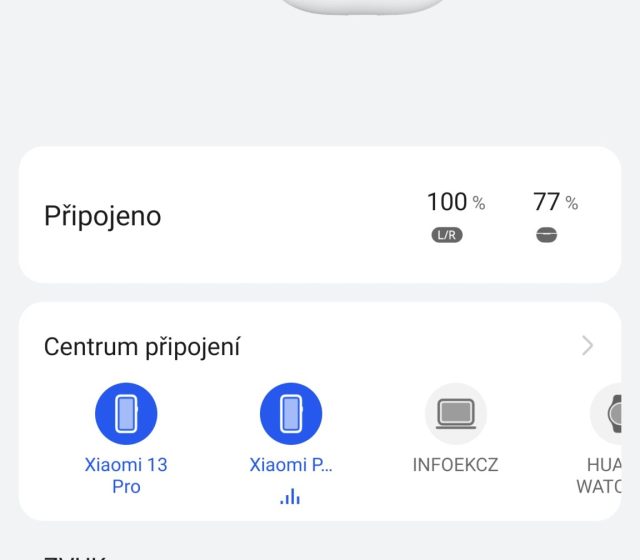Tap the Xiaomi P... phone icon
This screenshot has width=640, height=560.
pos(291,414)
